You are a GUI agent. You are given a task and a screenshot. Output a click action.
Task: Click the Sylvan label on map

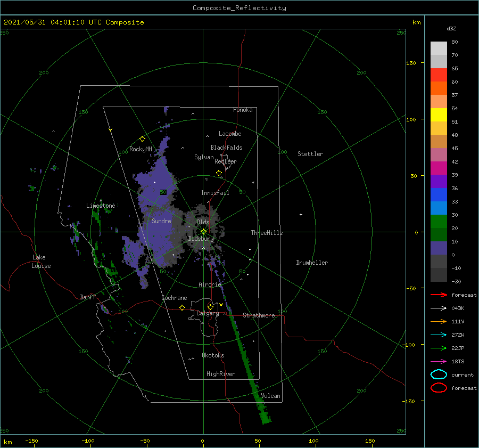204,157
